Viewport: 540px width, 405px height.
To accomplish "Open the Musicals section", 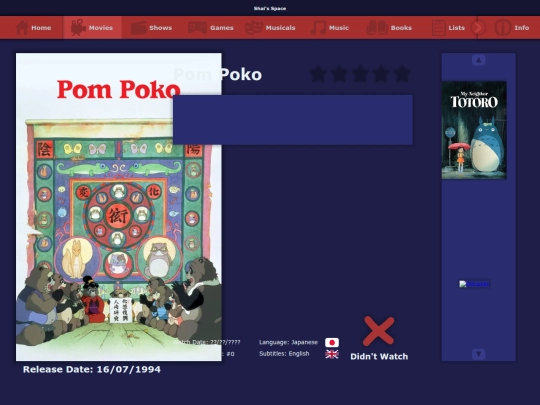I will click(x=270, y=28).
